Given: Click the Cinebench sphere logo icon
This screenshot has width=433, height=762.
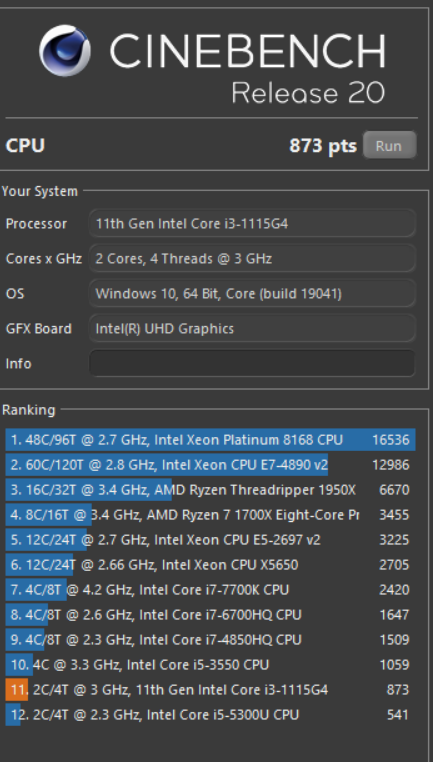Looking at the screenshot, I should [65, 51].
